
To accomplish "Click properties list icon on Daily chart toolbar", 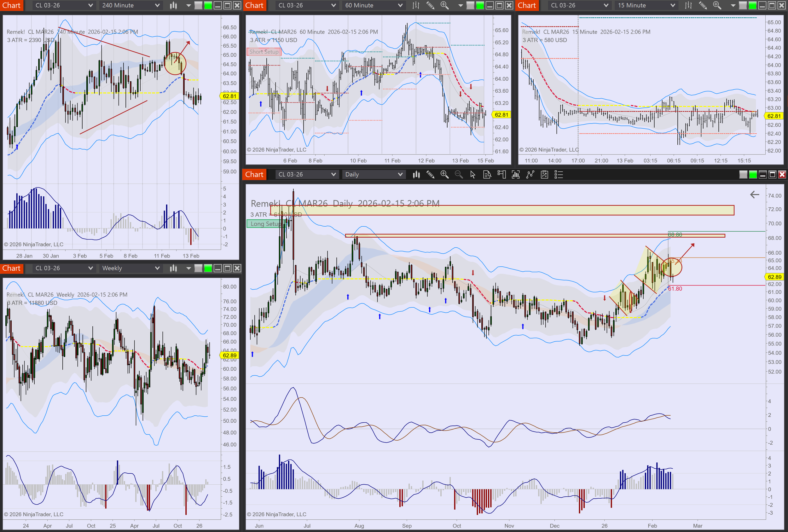I will coord(559,175).
